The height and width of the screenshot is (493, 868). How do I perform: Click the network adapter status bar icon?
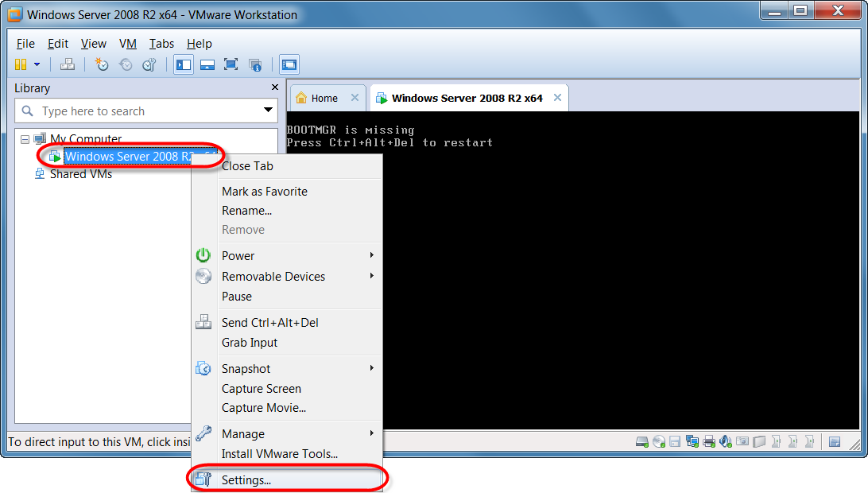(x=692, y=441)
